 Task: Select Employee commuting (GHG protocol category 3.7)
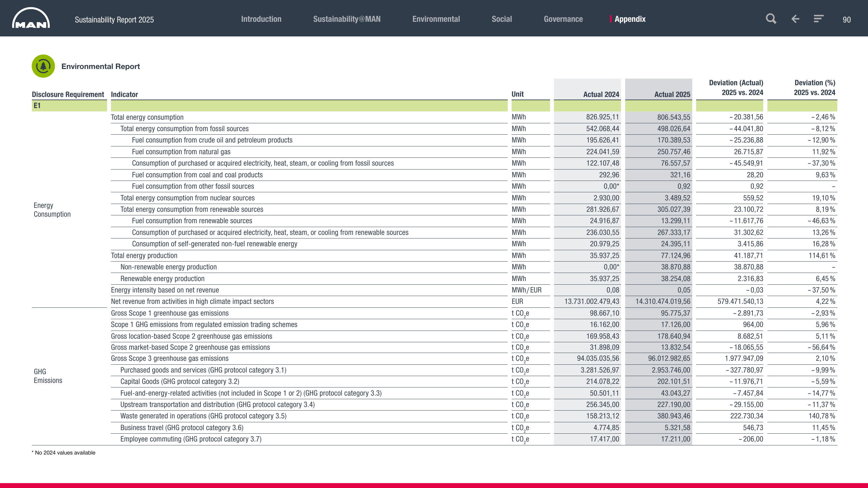[191, 439]
